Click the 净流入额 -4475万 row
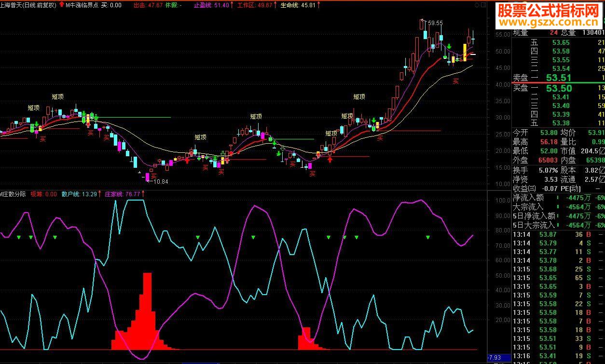The image size is (605, 364). (559, 198)
